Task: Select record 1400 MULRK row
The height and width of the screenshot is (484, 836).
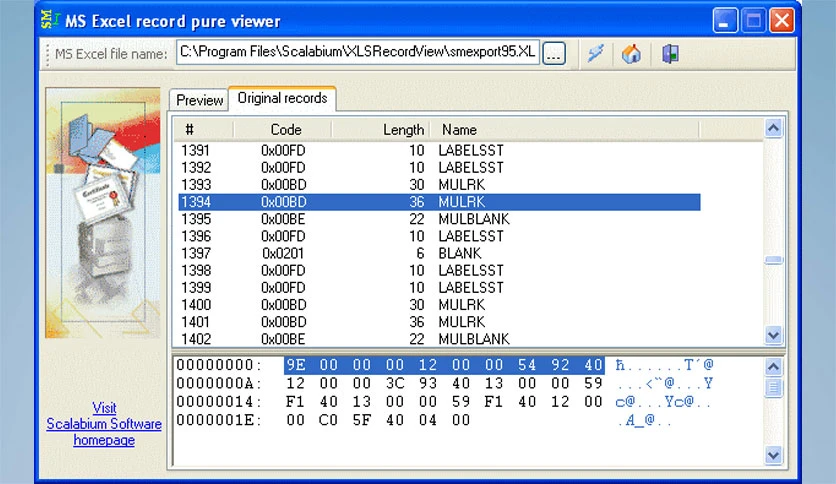Action: point(439,305)
